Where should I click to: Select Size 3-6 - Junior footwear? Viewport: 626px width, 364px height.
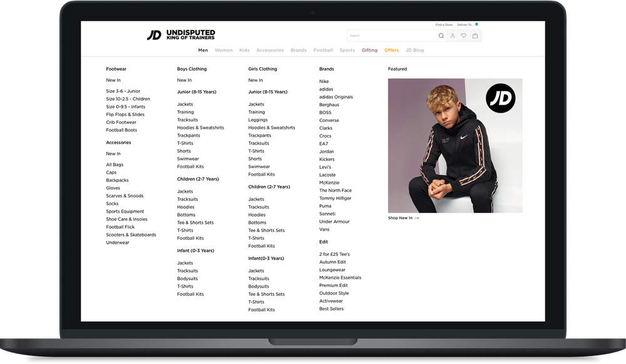[123, 91]
